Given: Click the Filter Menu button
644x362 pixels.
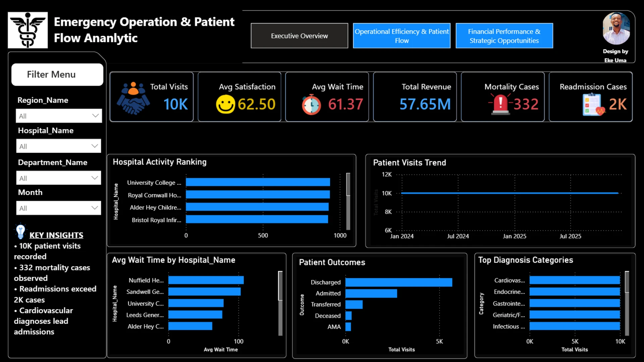Looking at the screenshot, I should 57,74.
